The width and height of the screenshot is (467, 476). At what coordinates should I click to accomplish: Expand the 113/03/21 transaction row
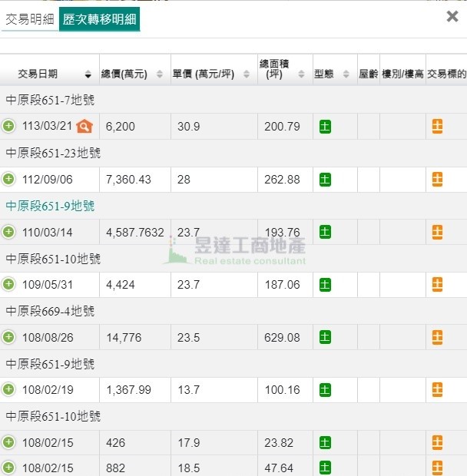[x=8, y=126]
